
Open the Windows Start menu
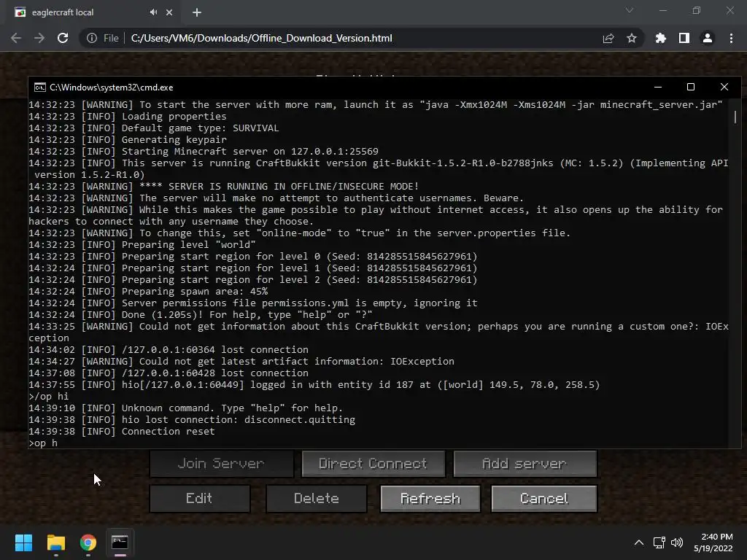click(23, 542)
